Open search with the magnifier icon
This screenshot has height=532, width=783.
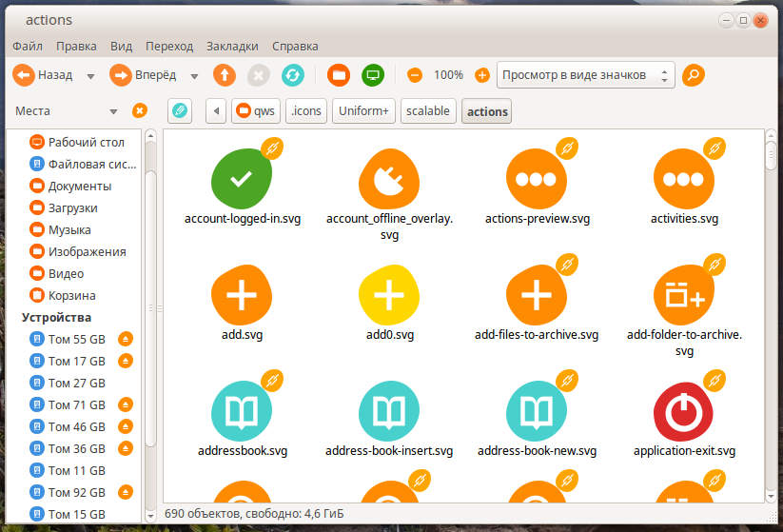(x=694, y=75)
